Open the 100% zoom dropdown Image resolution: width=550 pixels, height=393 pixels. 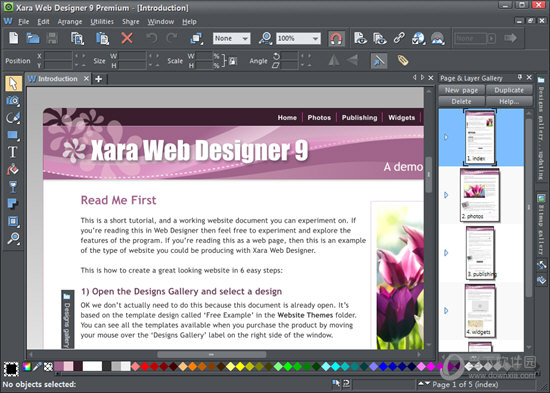tap(298, 38)
